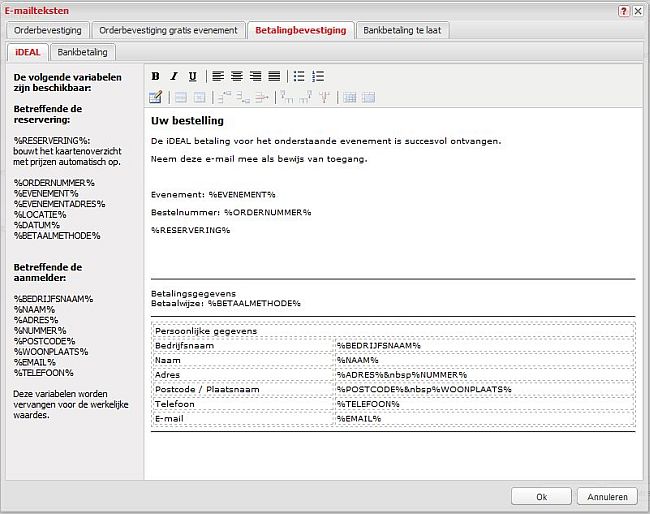Click the 'Neem deze e-mail mee' line
Image resolution: width=650 pixels, height=514 pixels.
click(x=259, y=159)
